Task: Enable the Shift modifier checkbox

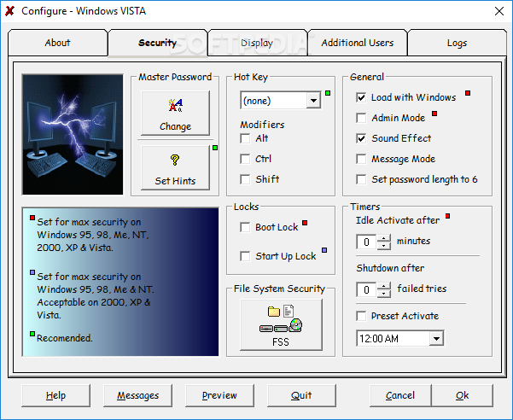Action: [245, 179]
